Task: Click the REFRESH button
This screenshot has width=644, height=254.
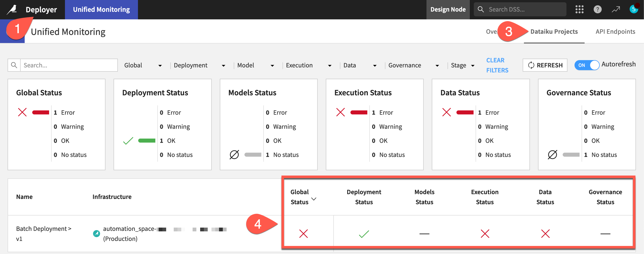Action: [545, 65]
